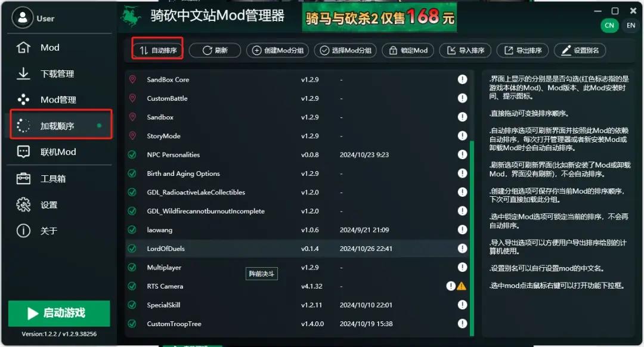
Task: Click the User avatar icon
Action: click(22, 18)
